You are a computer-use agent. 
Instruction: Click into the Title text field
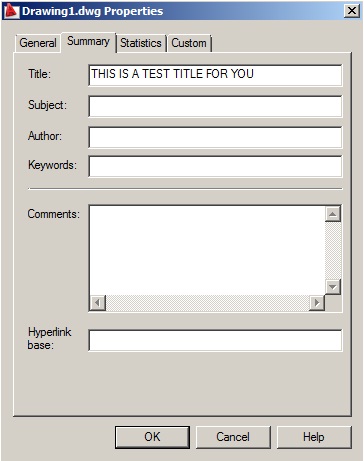coord(215,75)
